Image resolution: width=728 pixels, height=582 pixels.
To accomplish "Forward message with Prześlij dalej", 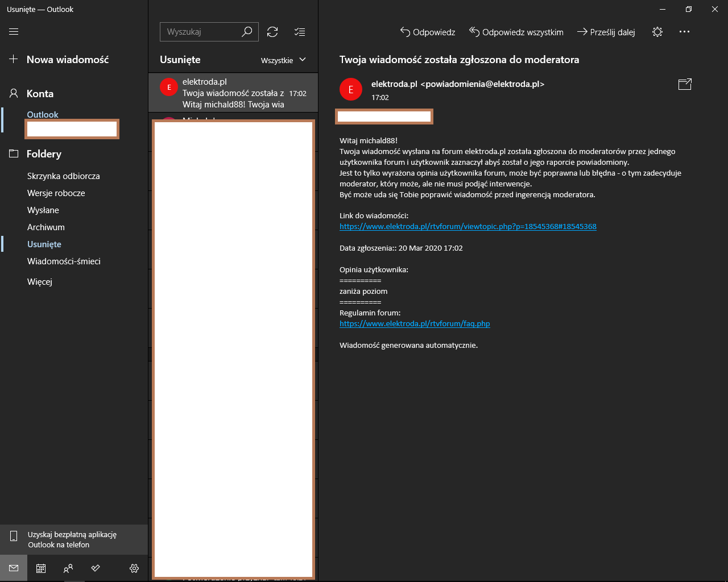I will pyautogui.click(x=606, y=32).
